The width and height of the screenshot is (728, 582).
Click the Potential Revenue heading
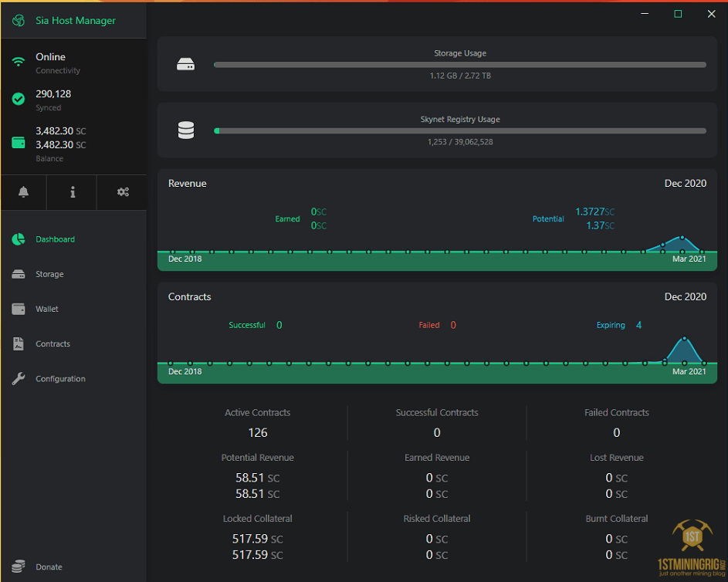(x=258, y=458)
